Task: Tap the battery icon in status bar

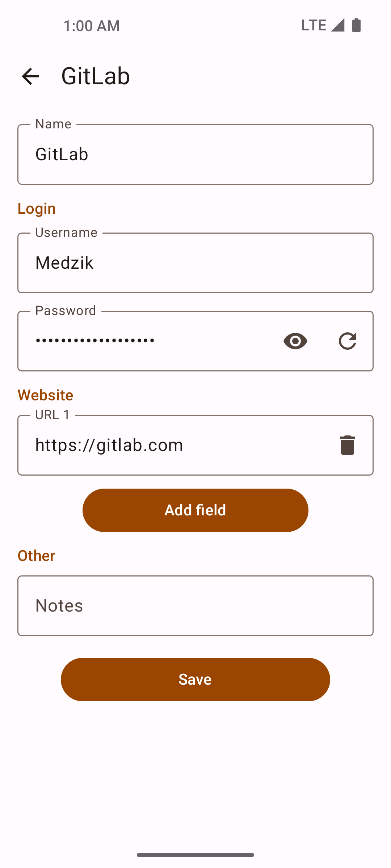Action: point(357,25)
